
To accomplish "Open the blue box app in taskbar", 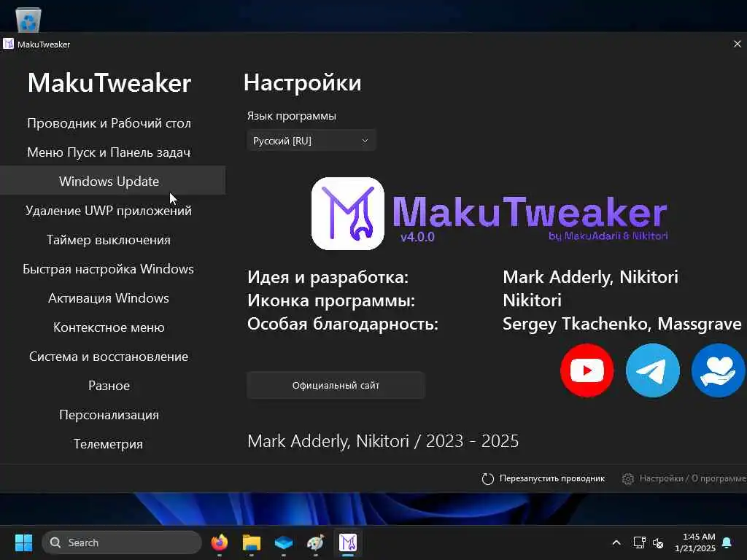I will tap(284, 542).
